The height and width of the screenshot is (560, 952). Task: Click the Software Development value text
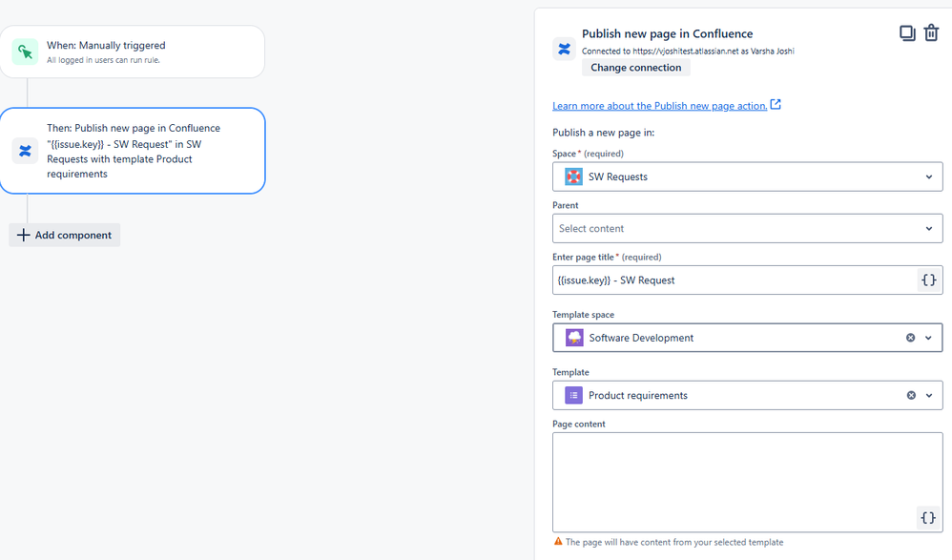(640, 338)
